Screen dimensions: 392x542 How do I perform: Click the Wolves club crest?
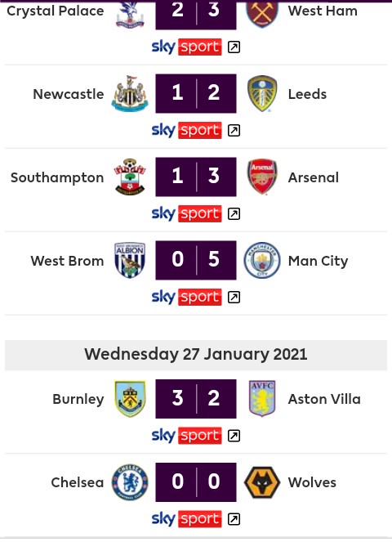(262, 482)
